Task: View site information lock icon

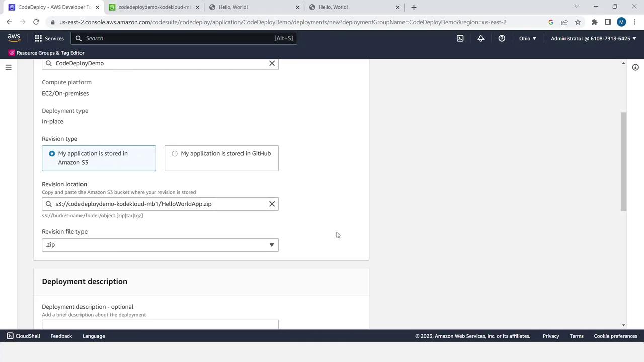Action: click(53, 22)
